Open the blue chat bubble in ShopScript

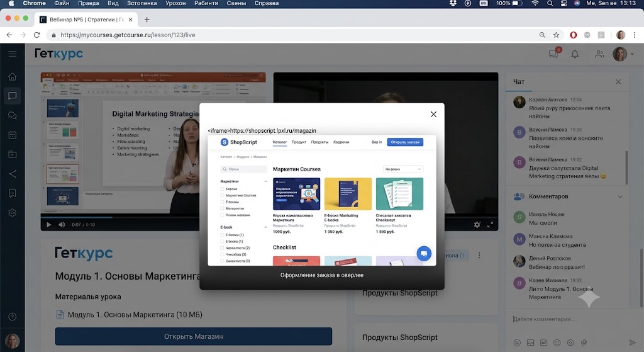click(424, 253)
